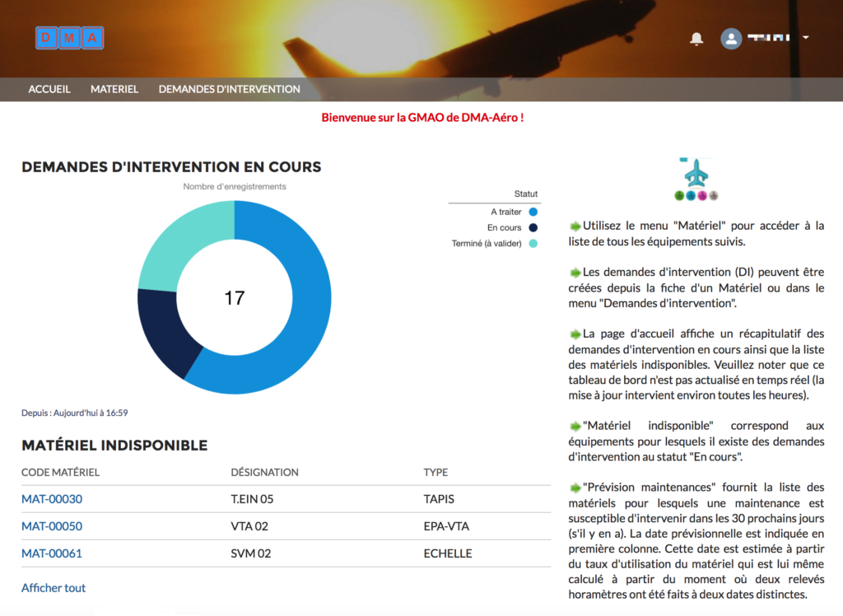
Task: Click designation 'T.EIN 05'
Action: [252, 499]
